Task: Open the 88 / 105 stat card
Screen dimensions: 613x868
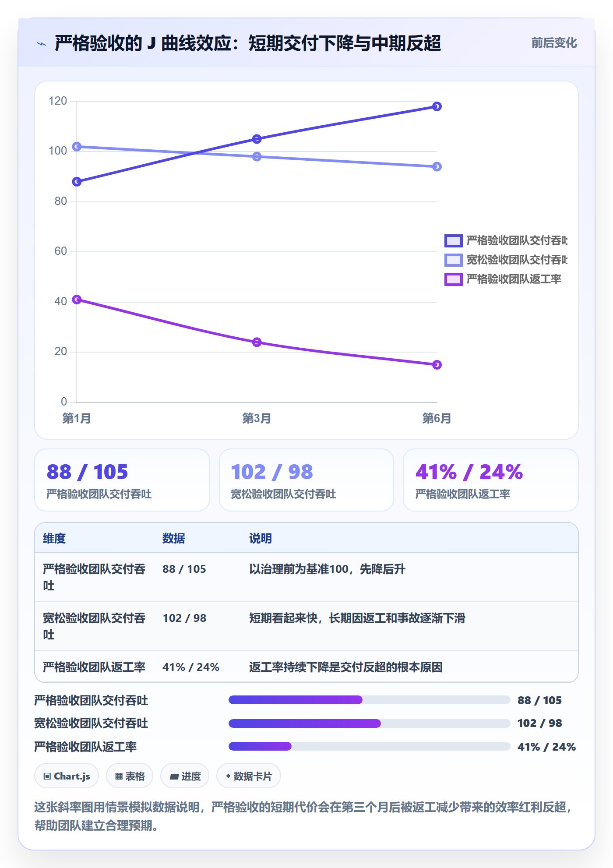Action: pyautogui.click(x=122, y=480)
